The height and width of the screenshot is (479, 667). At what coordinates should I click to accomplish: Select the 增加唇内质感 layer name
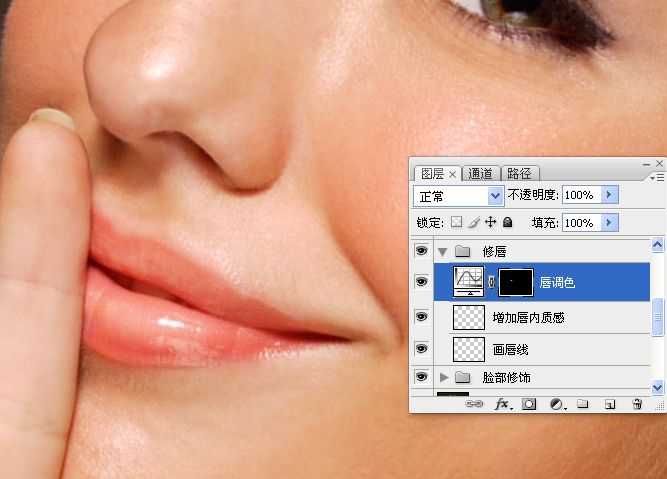(528, 318)
